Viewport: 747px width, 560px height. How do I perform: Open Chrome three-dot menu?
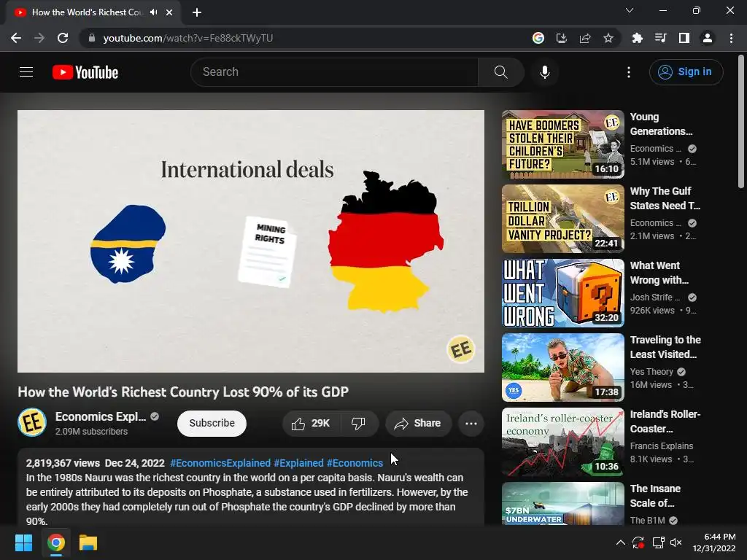coord(731,38)
